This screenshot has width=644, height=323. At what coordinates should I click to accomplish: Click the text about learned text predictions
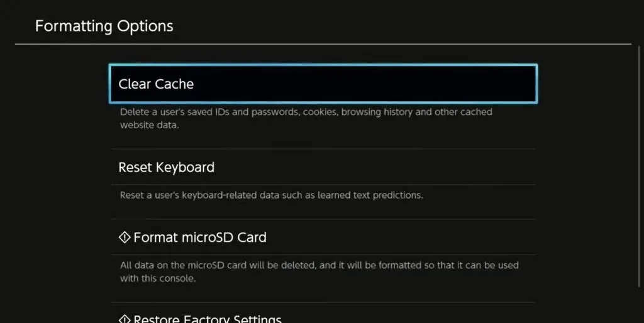tap(271, 195)
